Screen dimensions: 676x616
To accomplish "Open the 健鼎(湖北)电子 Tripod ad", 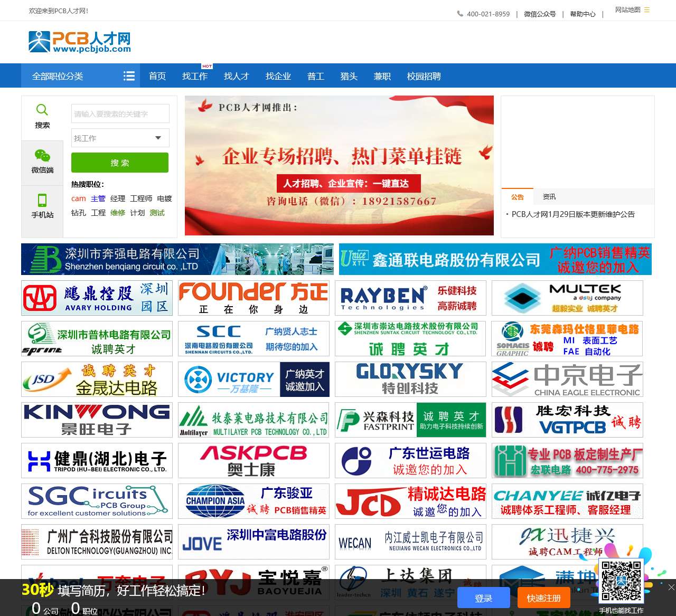I will click(x=97, y=461).
